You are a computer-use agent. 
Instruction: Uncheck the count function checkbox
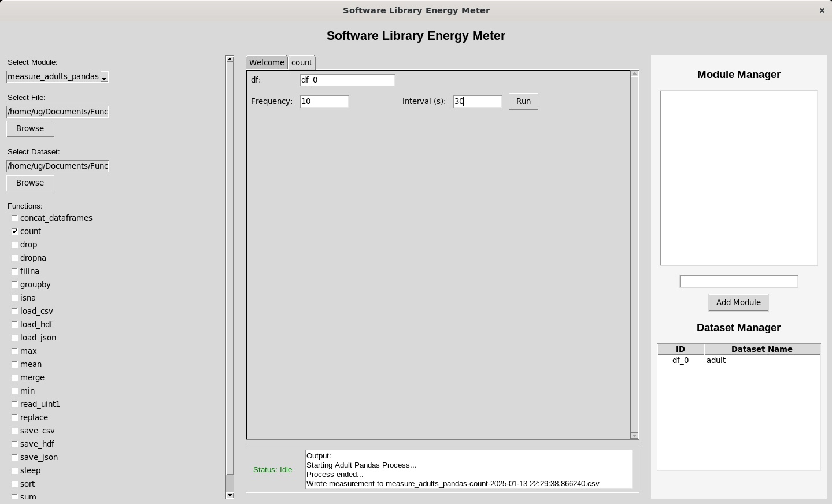tap(14, 231)
